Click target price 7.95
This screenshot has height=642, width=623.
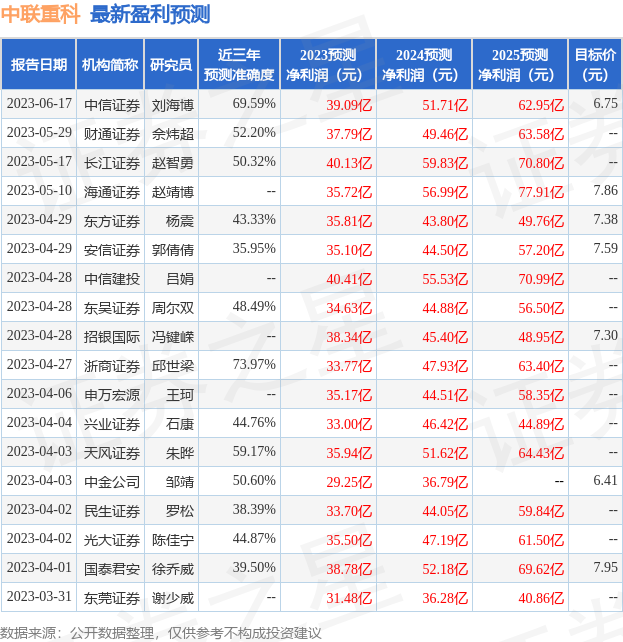pos(605,568)
